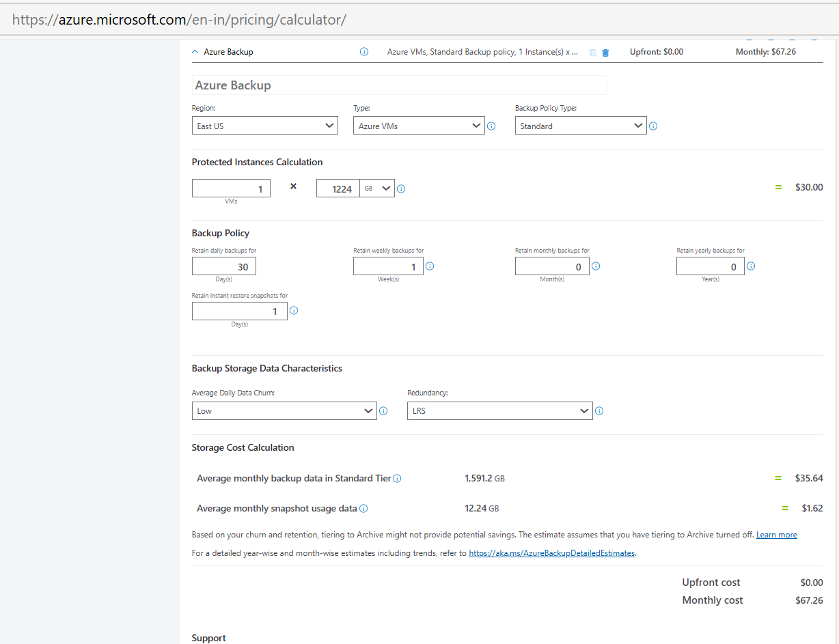Viewport: 839px width, 644px height.
Task: Open the Redundancy dropdown showing LRS
Action: tap(500, 410)
